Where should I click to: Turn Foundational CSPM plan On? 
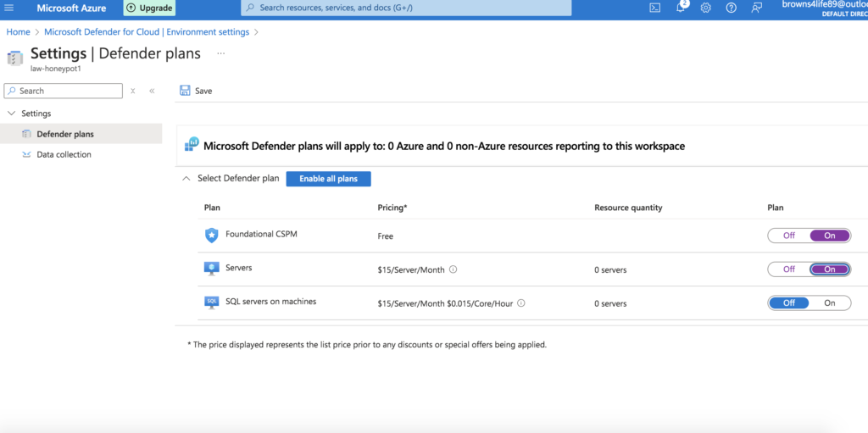[830, 236]
